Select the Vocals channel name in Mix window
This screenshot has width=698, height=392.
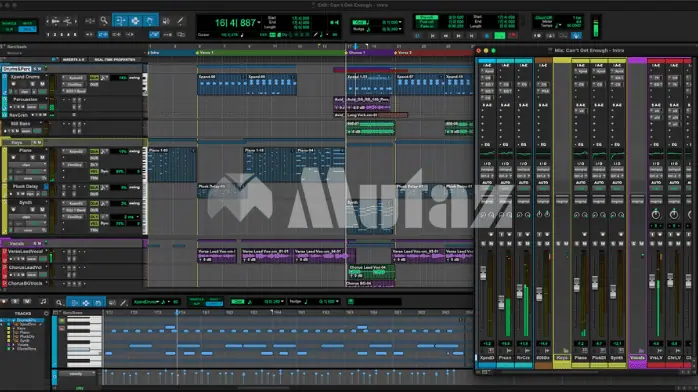(637, 358)
